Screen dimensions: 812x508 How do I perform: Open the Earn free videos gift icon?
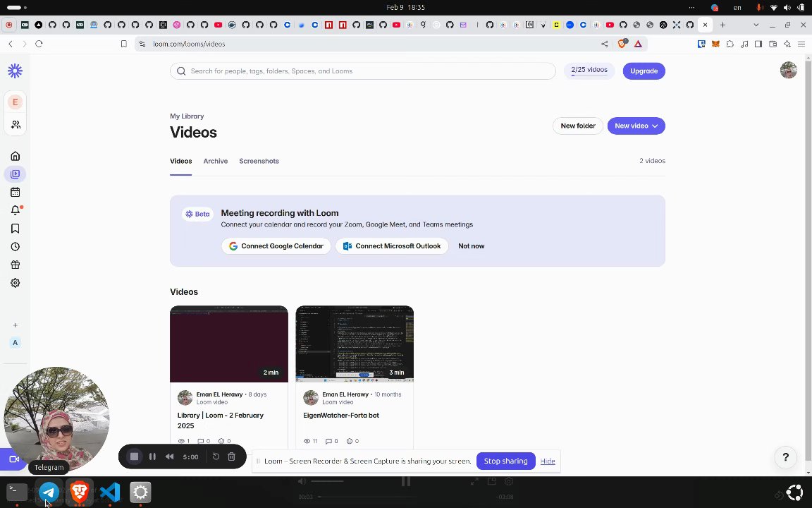point(15,265)
